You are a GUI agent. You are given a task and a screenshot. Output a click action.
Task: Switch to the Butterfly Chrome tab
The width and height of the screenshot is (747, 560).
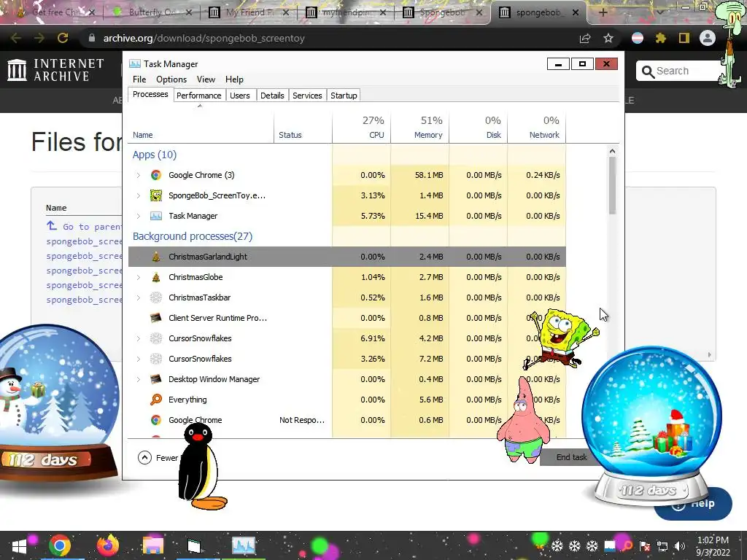click(152, 12)
